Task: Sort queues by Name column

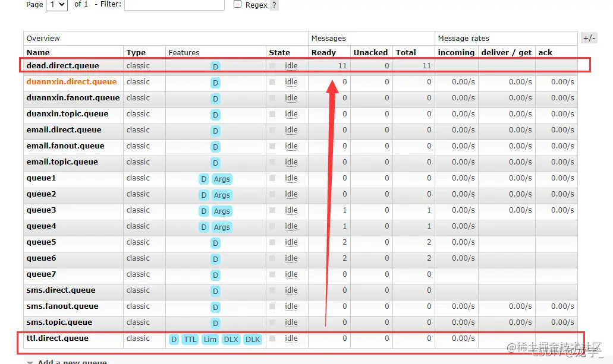Action: (x=38, y=52)
